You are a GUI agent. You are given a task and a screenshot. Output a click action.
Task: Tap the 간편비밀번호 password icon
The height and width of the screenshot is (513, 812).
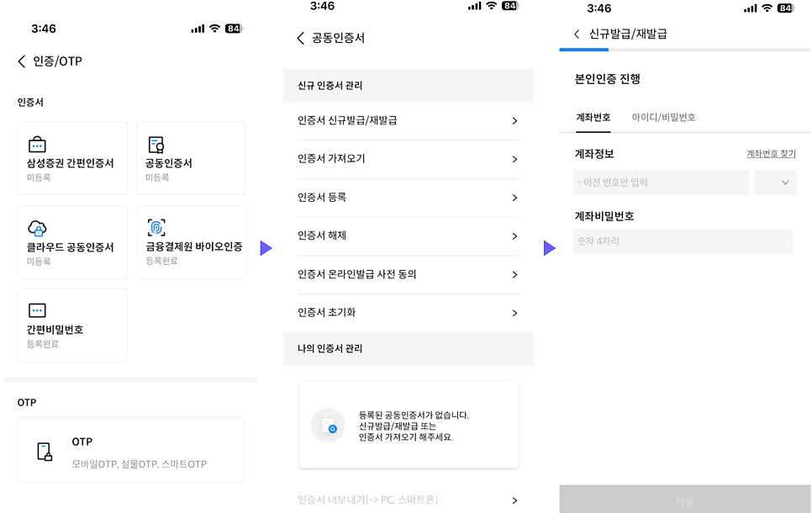coord(37,310)
